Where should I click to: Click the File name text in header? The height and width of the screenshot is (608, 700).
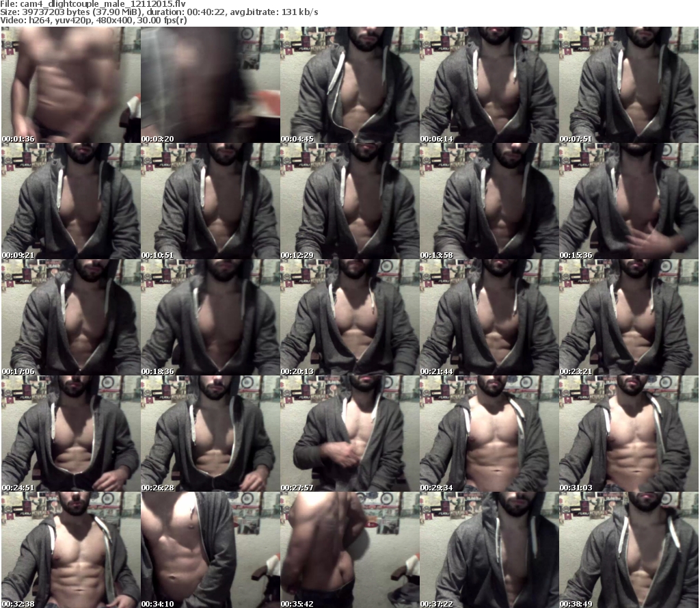click(93, 4)
